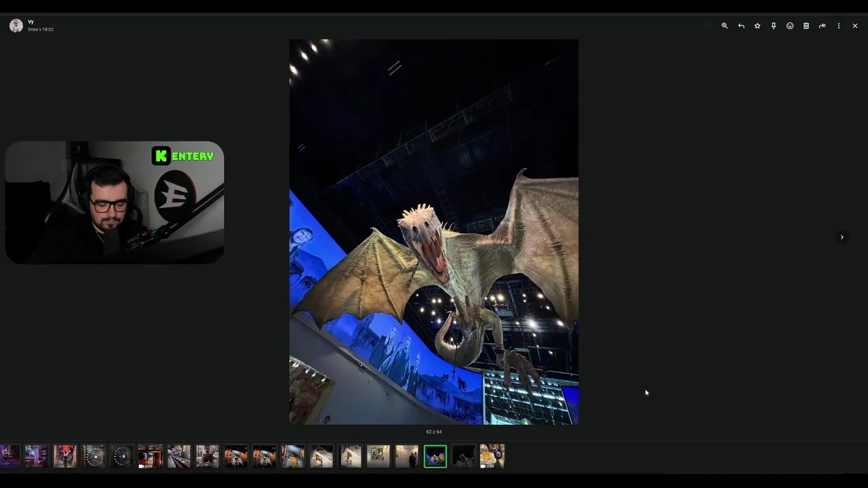React to the photo with emoji

tap(790, 26)
